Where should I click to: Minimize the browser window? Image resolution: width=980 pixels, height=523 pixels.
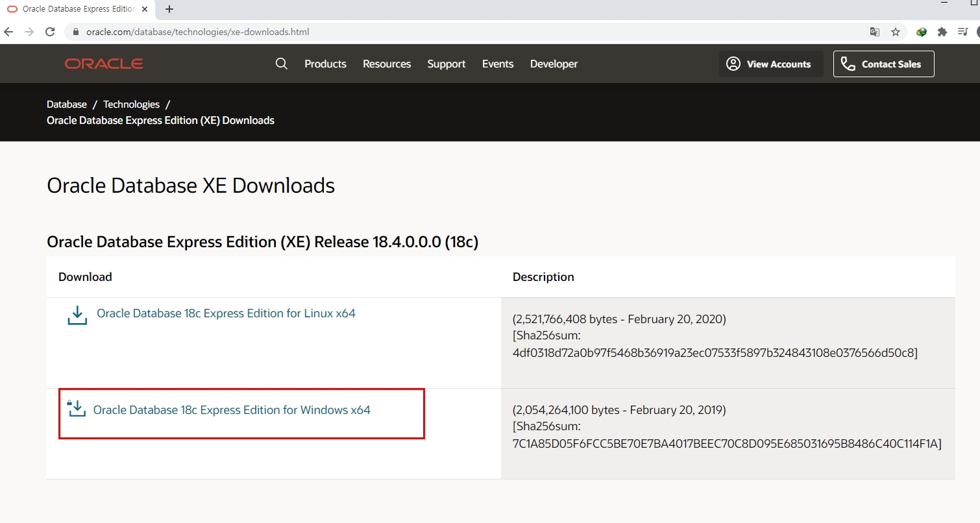pyautogui.click(x=944, y=3)
